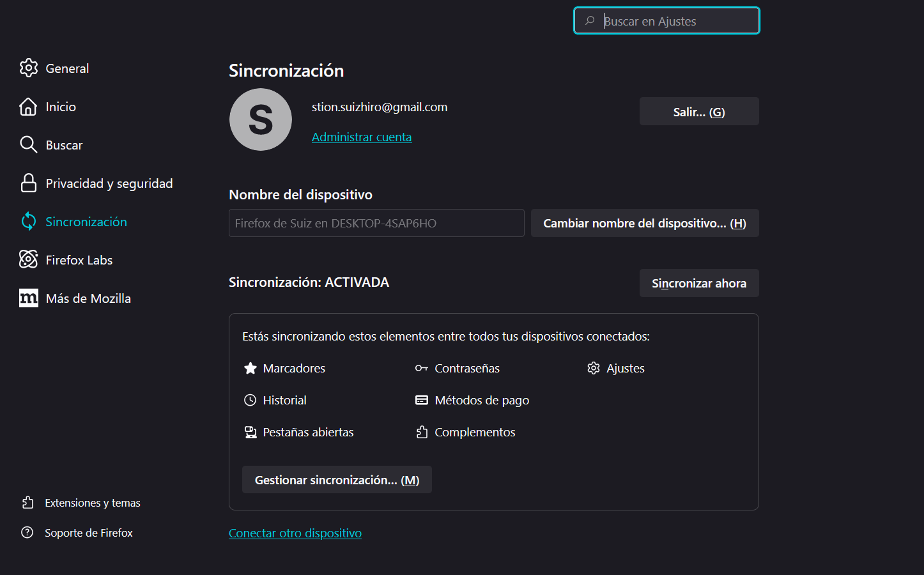Viewport: 924px width, 575px height.
Task: Click Cambiar nombre del dispositivo button
Action: tap(645, 223)
